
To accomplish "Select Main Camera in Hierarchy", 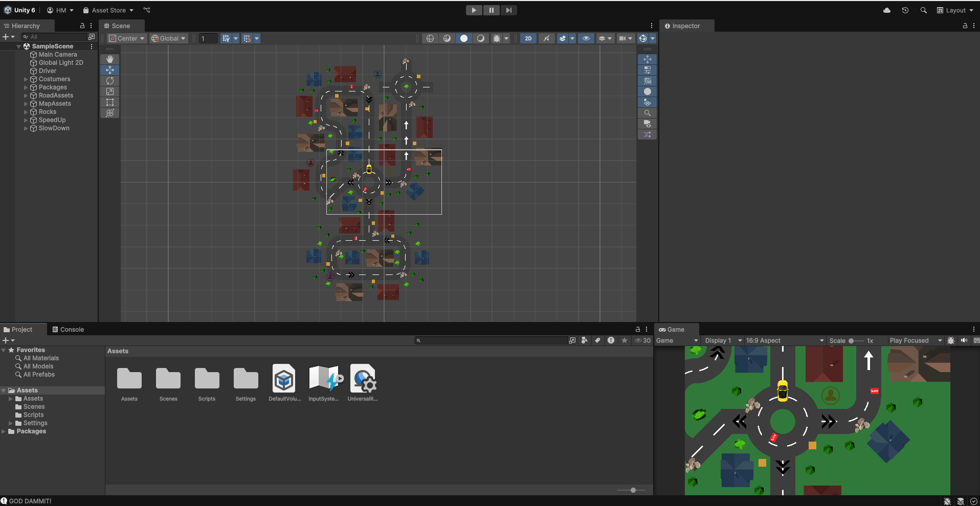I will 57,55.
